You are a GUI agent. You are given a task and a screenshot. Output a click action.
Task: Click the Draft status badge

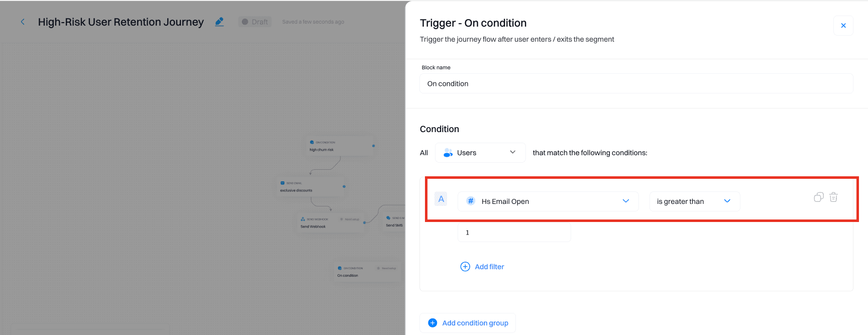255,22
